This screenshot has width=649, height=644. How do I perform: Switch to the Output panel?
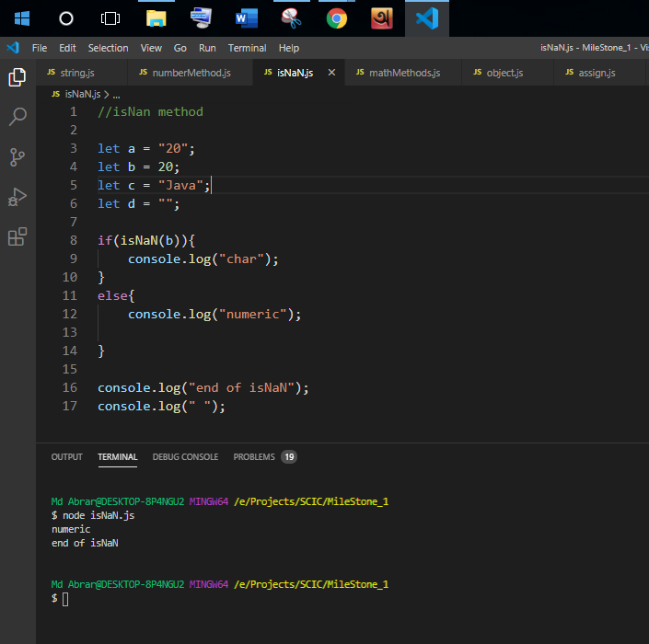pos(66,456)
